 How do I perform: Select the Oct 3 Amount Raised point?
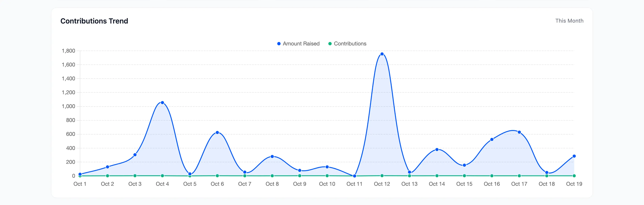coord(135,155)
